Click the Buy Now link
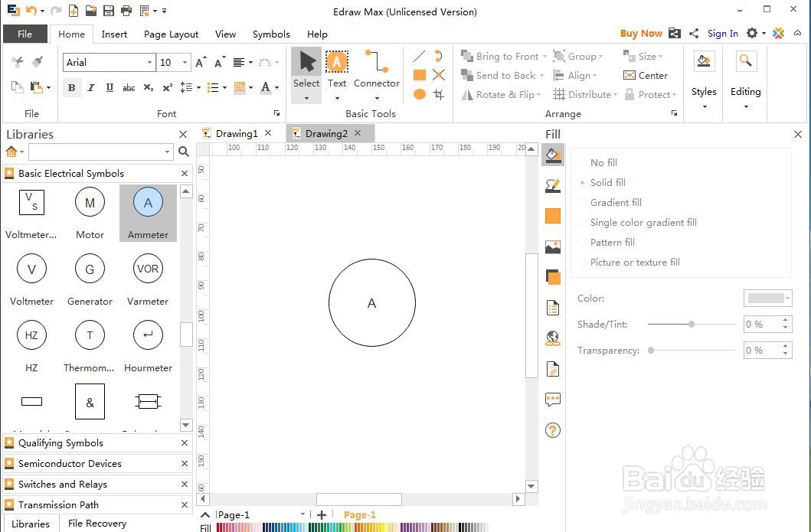The width and height of the screenshot is (811, 532). point(641,34)
